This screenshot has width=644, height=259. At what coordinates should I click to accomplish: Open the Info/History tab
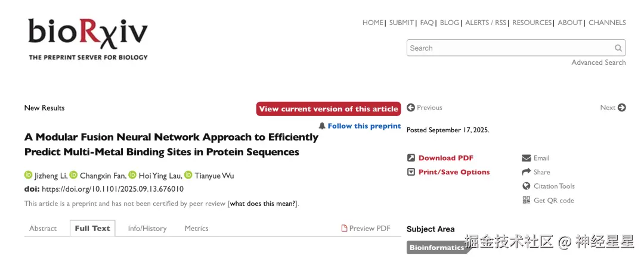147,229
